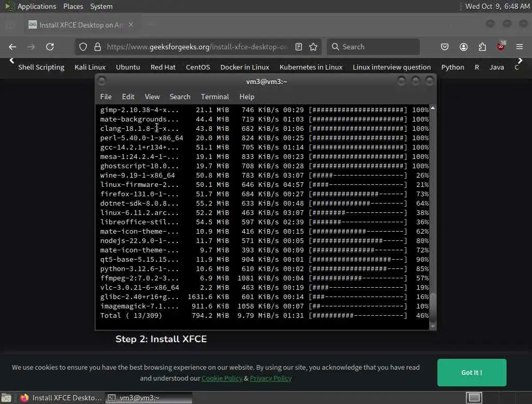Click the terminal vertical scrollbar thumb

pyautogui.click(x=433, y=306)
